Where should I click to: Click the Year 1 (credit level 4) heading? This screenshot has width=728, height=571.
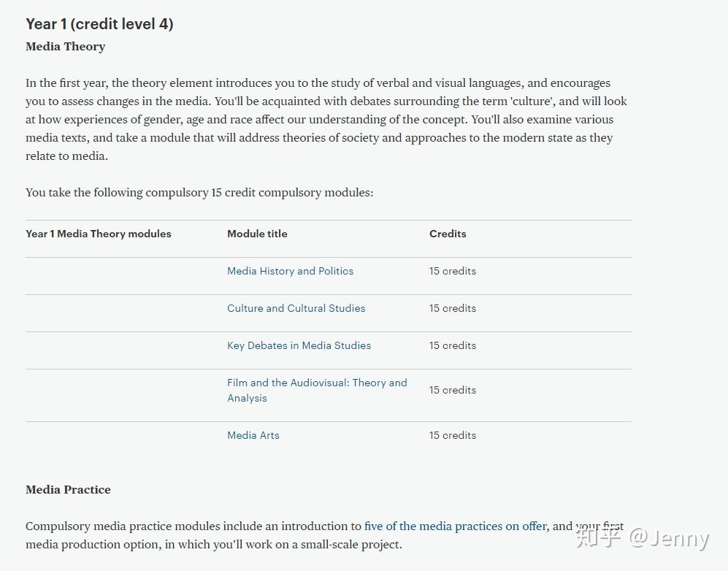point(99,24)
